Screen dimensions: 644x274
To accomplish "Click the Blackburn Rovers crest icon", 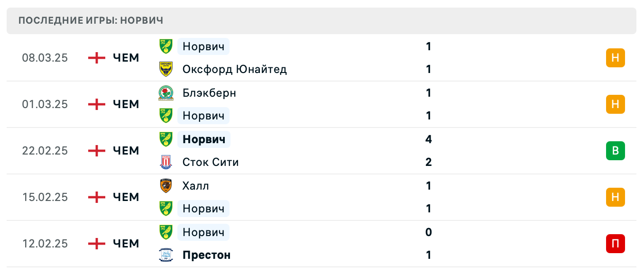I will coord(166,93).
